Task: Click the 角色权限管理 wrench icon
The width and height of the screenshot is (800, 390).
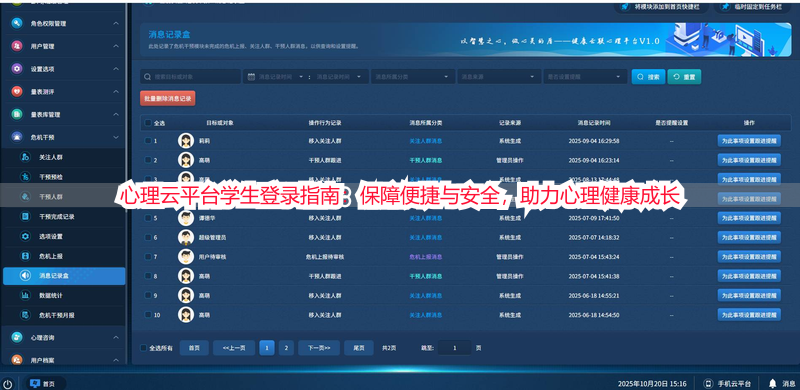Action: coord(17,23)
